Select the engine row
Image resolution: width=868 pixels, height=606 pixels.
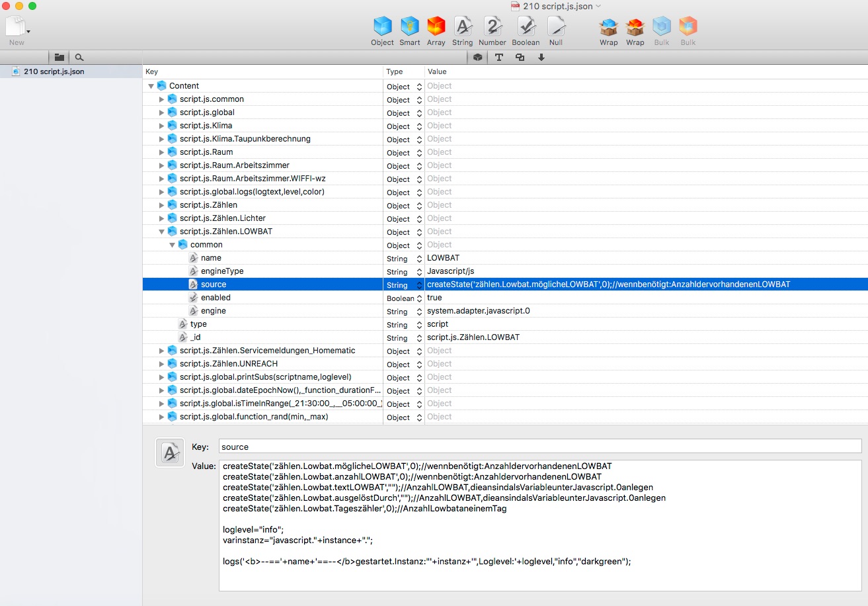[x=505, y=311]
